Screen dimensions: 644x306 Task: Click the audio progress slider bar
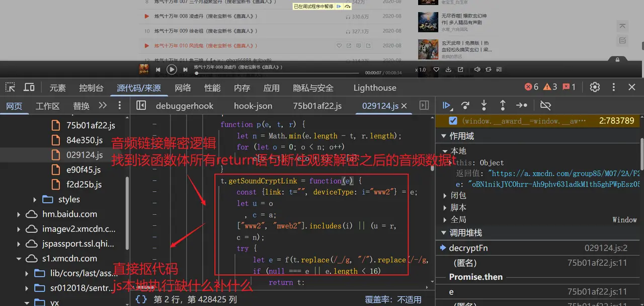(277, 73)
